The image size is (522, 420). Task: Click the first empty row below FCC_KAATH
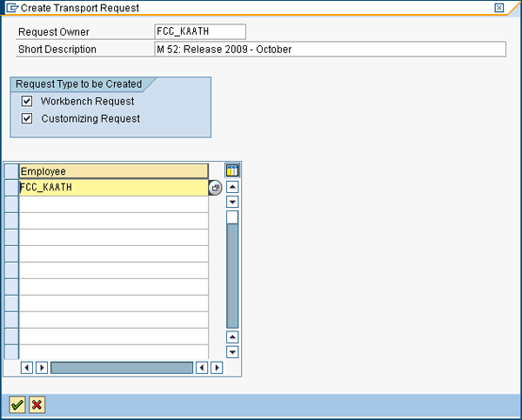(113, 204)
